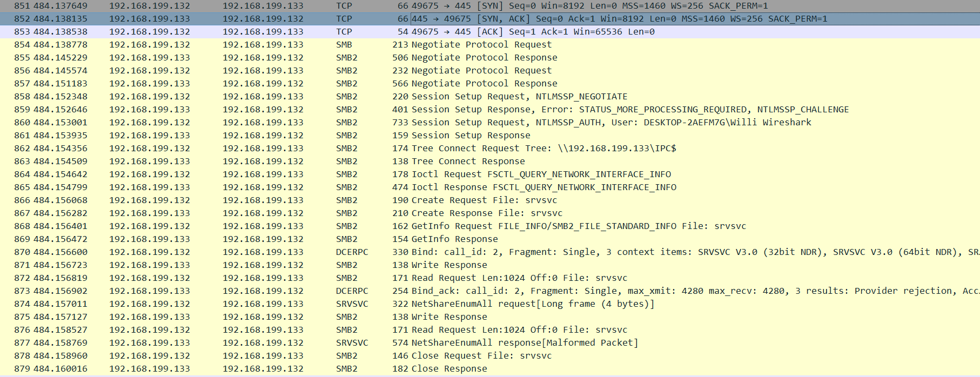
Task: Select packet 870 DCERPC Bind row
Action: [490, 252]
